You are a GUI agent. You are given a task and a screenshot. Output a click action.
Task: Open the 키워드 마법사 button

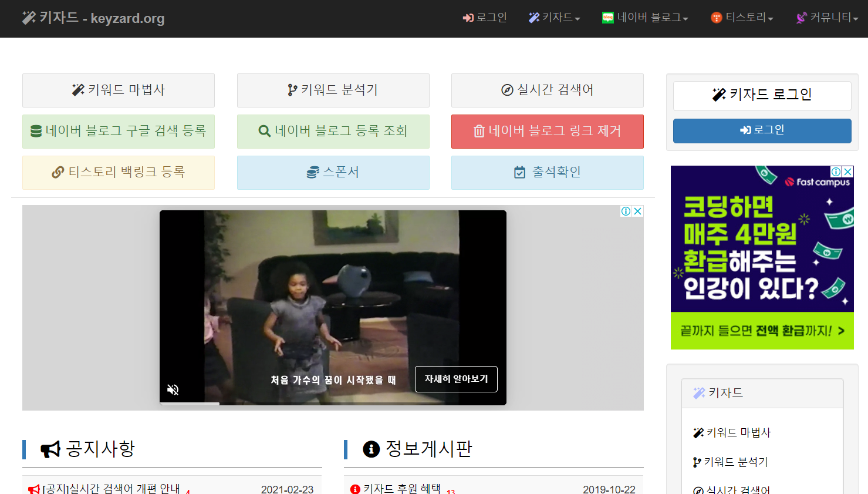click(119, 90)
